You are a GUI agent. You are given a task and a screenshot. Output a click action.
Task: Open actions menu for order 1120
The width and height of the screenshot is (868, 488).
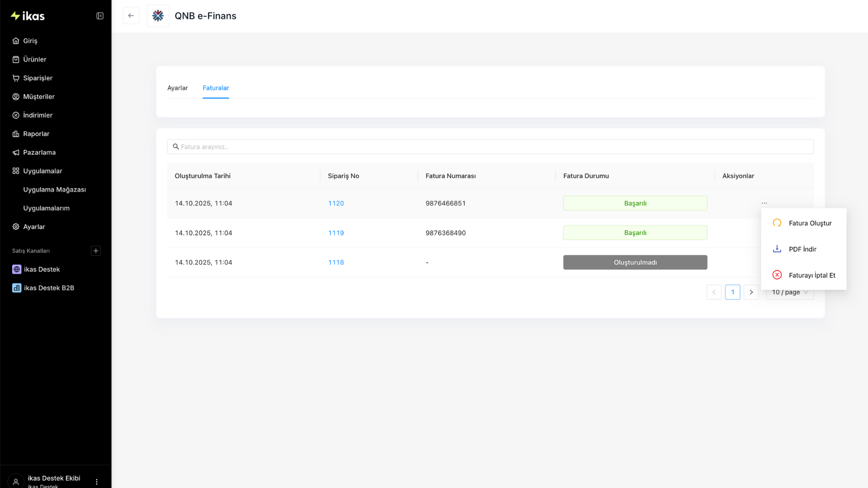764,203
